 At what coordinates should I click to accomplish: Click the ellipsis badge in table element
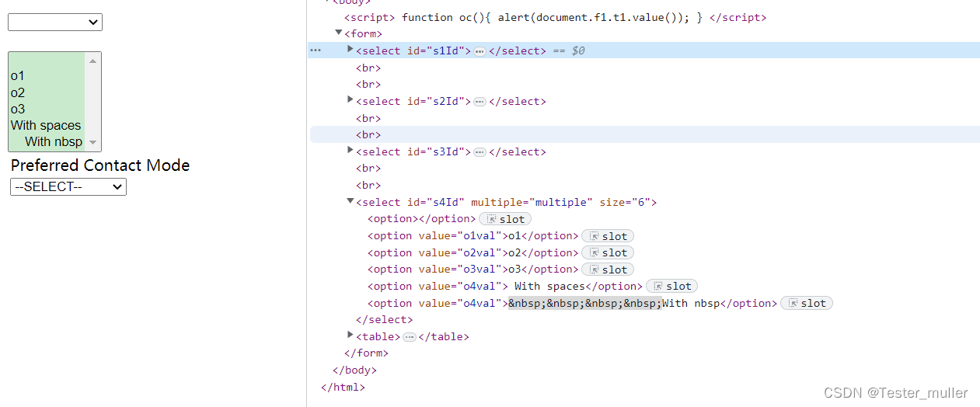tap(410, 337)
